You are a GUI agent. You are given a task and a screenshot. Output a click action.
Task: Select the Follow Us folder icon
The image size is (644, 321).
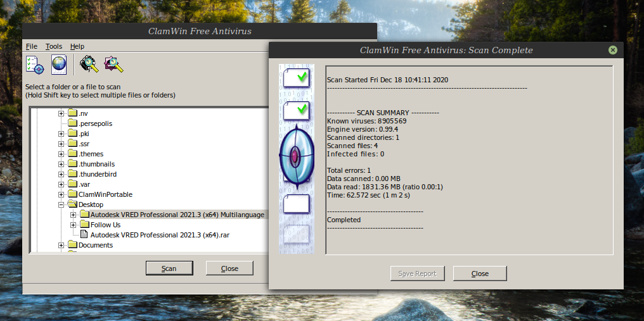coord(84,225)
